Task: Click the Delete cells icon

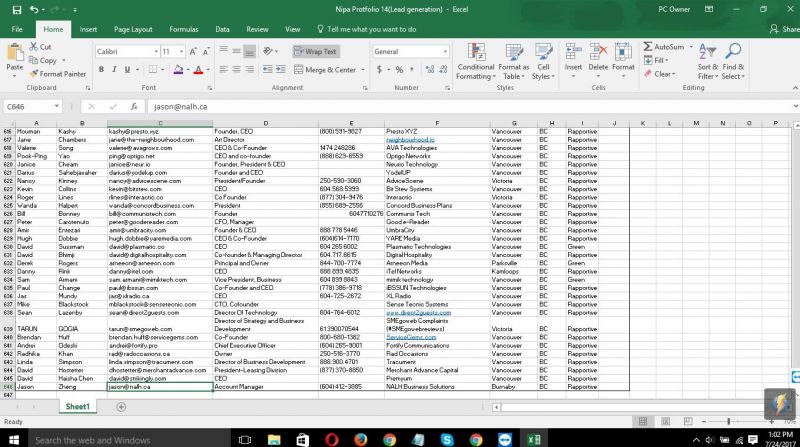Action: pos(598,52)
